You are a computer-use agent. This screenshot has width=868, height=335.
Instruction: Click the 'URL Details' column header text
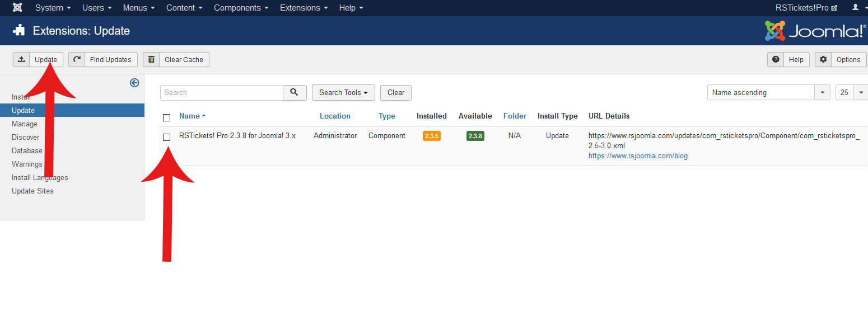point(609,116)
